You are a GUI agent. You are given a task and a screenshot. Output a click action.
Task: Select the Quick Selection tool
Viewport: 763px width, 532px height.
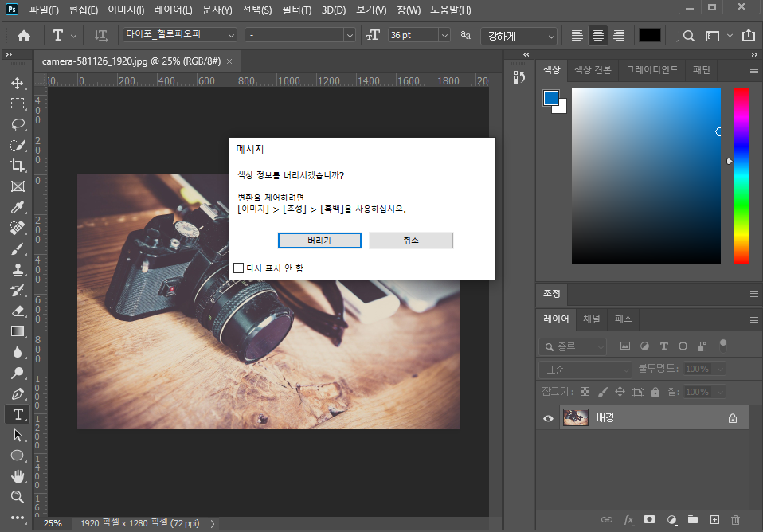pyautogui.click(x=18, y=145)
